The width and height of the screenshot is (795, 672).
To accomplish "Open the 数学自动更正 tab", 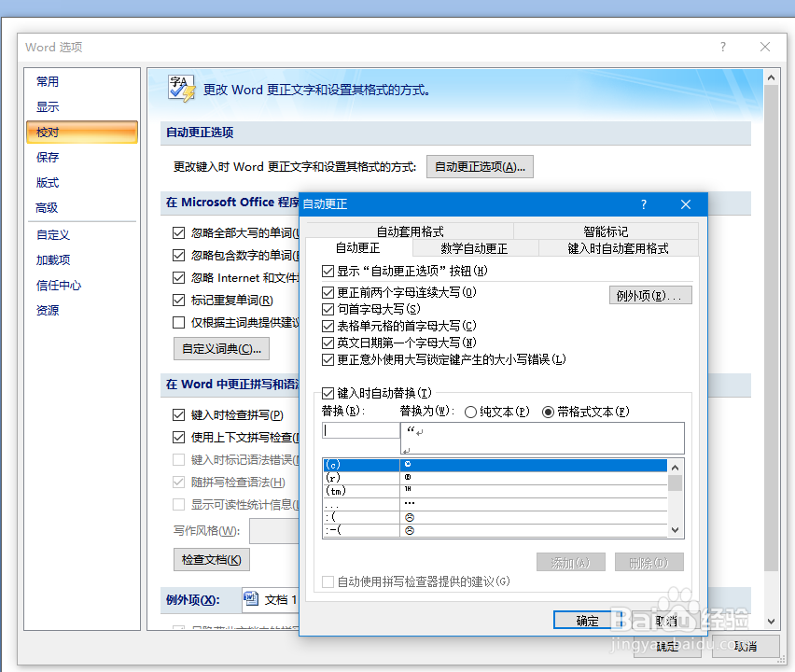I will click(x=475, y=248).
